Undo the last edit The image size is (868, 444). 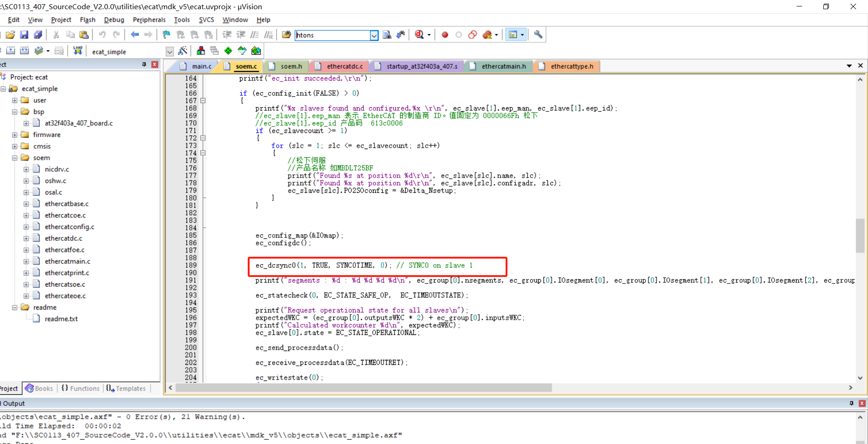coord(102,35)
